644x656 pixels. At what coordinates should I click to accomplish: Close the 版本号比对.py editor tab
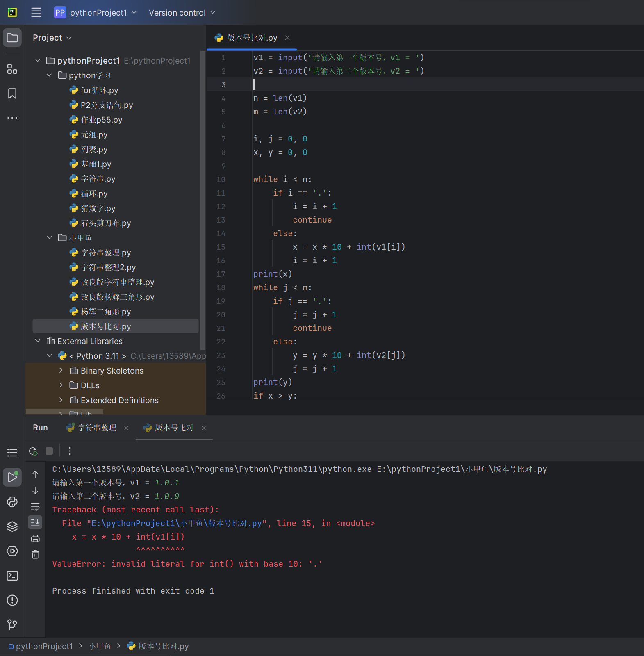(287, 38)
